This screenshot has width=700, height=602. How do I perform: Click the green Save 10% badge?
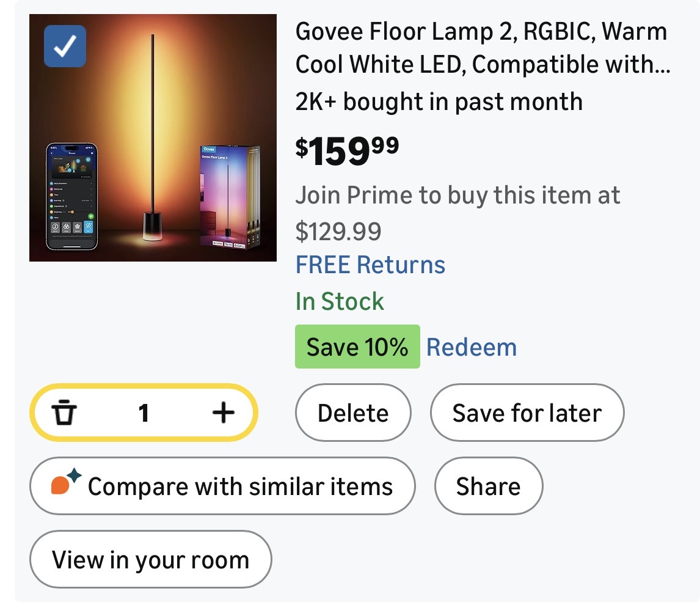pyautogui.click(x=357, y=347)
